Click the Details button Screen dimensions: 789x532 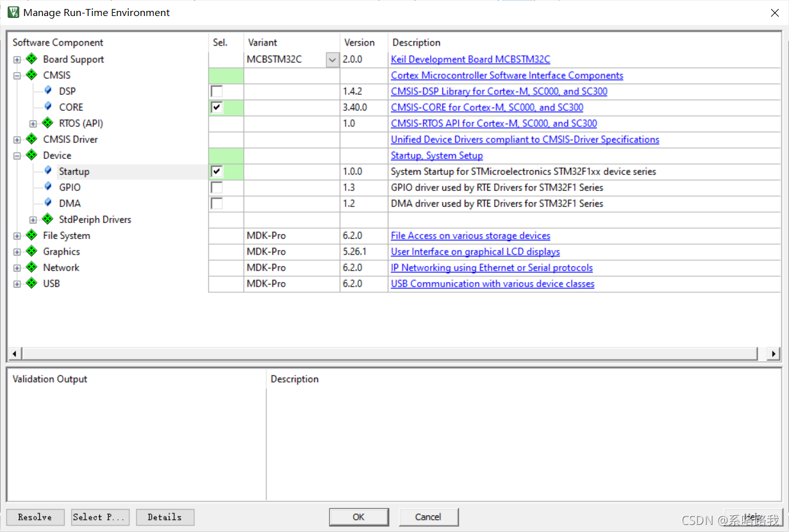tap(165, 517)
